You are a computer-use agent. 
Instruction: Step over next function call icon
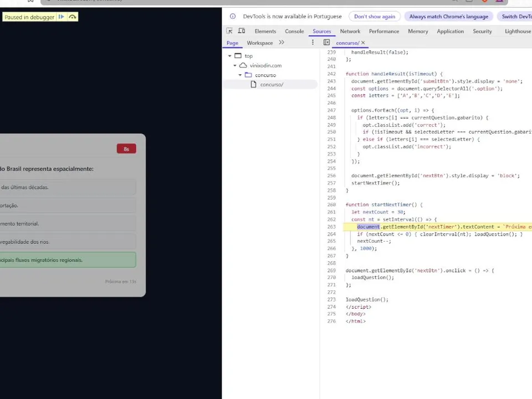tap(72, 17)
